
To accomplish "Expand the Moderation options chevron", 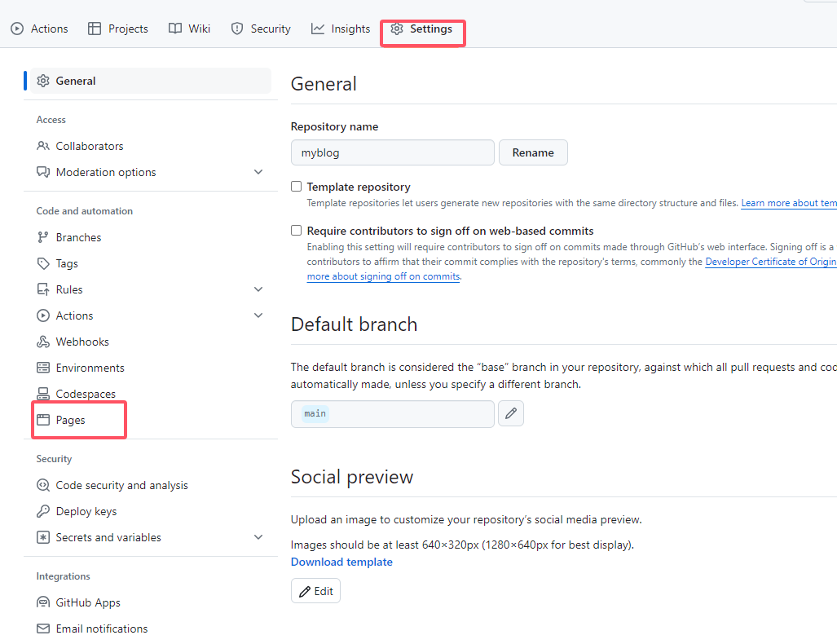I will (258, 172).
